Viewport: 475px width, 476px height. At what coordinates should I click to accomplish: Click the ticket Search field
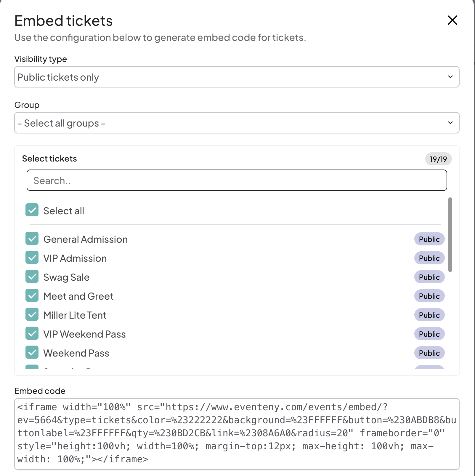point(237,181)
